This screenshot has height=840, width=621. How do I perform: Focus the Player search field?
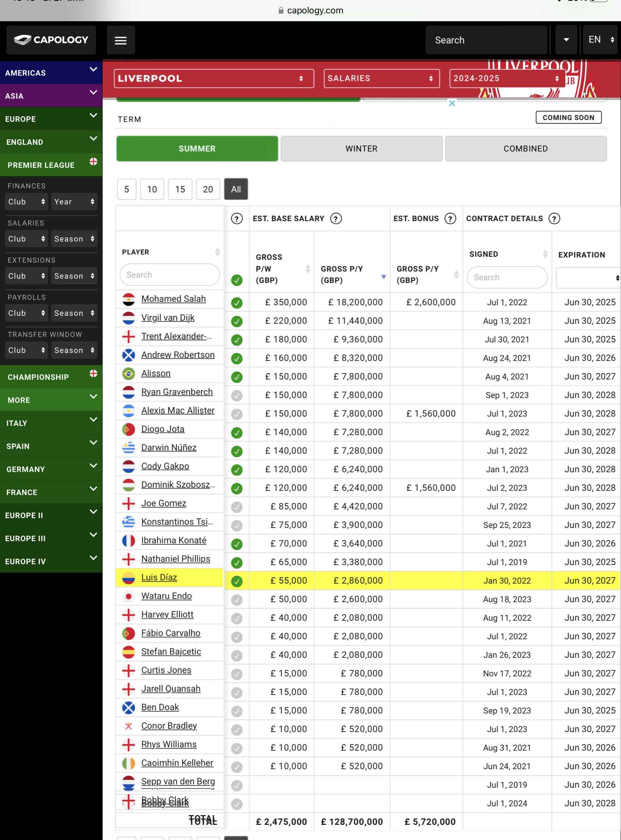[x=170, y=275]
